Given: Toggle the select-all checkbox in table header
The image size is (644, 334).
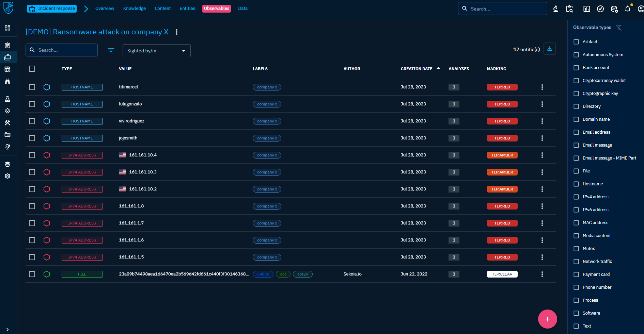Looking at the screenshot, I should [x=32, y=69].
